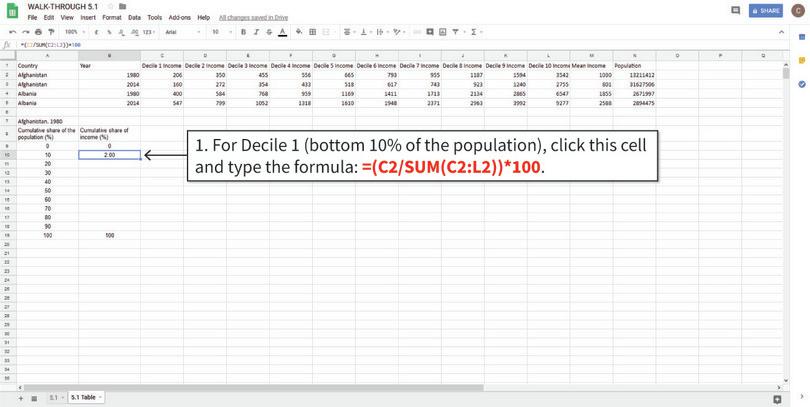Screen dimensions: 810x407
Task: Open horizontal align dropdown
Action: pyautogui.click(x=349, y=32)
